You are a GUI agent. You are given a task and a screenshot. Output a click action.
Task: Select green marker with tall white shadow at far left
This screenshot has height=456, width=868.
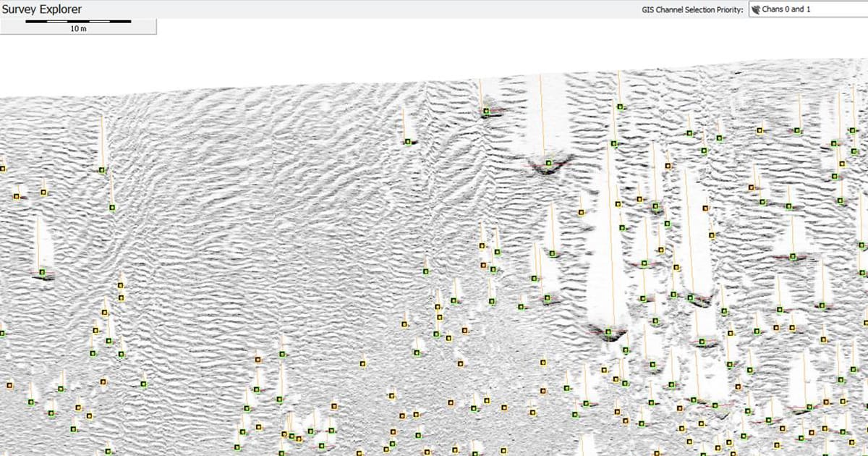click(42, 272)
